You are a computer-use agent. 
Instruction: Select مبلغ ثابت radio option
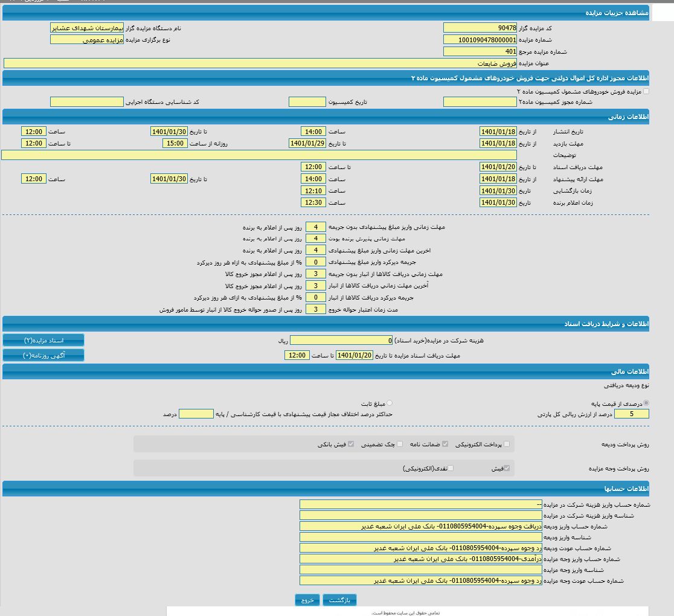point(389,403)
